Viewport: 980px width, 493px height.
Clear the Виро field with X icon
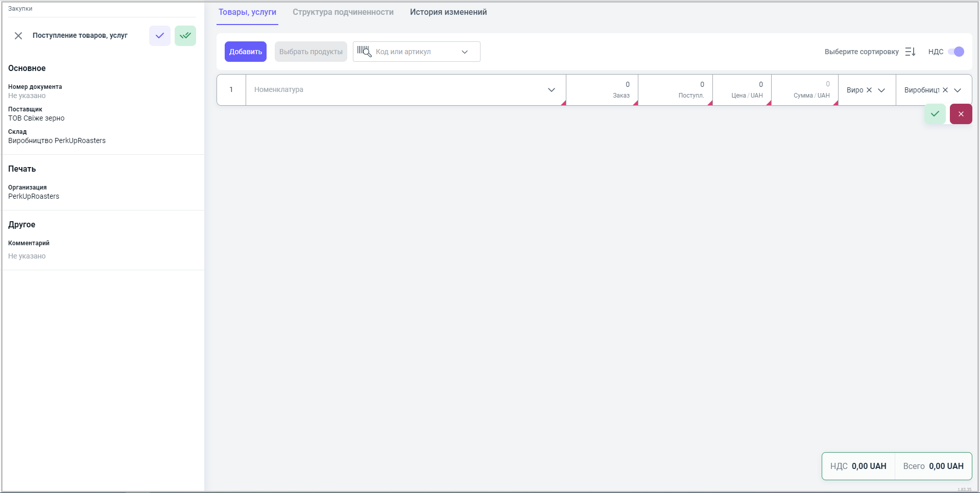click(869, 90)
